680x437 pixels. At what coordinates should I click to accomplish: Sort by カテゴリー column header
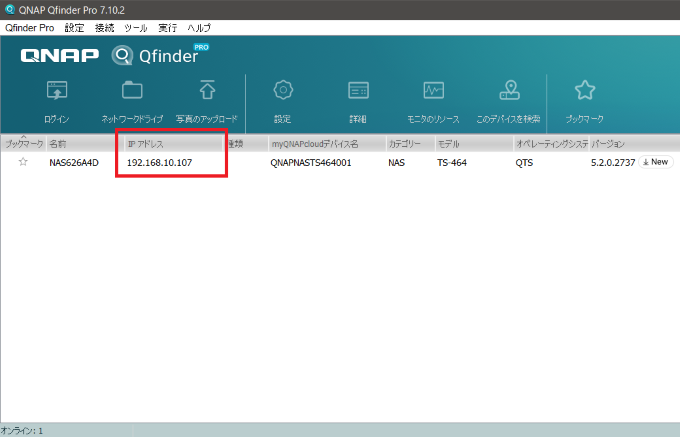click(411, 144)
